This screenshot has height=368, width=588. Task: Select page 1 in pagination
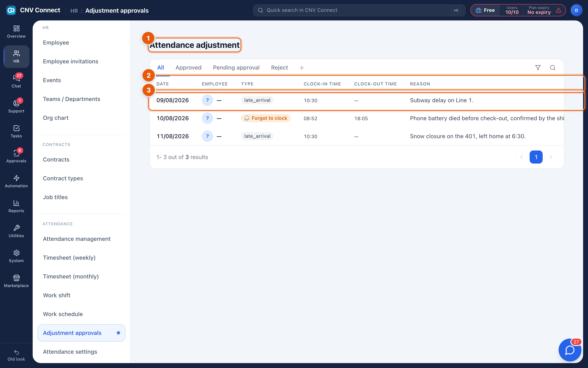pos(536,157)
